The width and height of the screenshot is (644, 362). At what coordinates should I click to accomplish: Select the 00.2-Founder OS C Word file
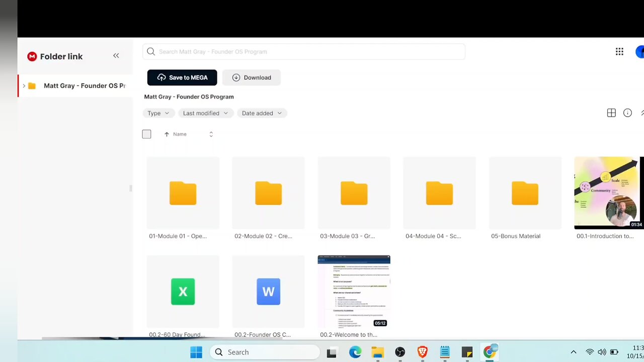click(x=268, y=292)
